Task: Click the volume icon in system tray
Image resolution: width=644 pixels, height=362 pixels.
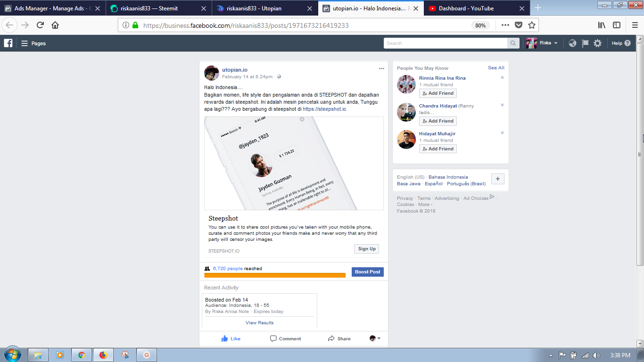Action: 596,355
